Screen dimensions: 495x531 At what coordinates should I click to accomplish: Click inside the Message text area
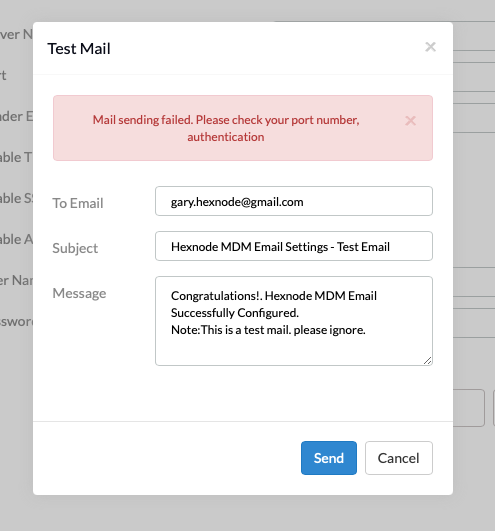[x=294, y=321]
